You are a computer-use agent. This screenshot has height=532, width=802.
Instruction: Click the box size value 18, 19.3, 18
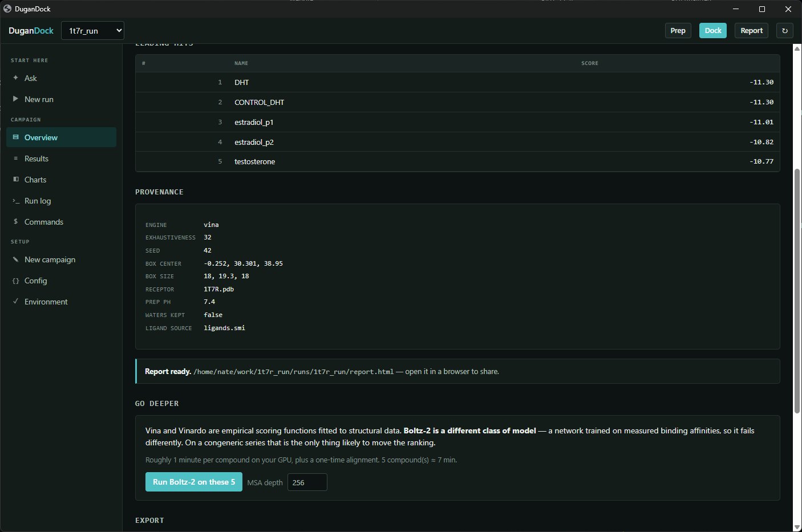click(x=226, y=276)
